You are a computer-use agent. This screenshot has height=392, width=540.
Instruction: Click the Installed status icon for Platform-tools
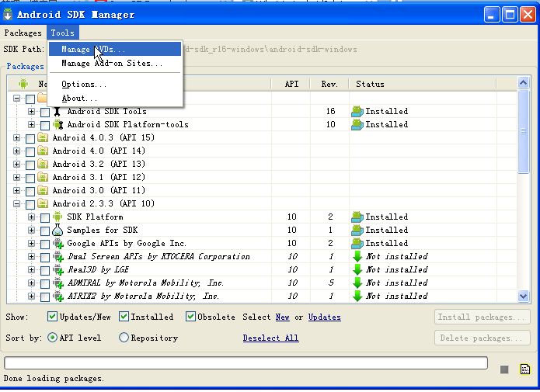(x=357, y=125)
